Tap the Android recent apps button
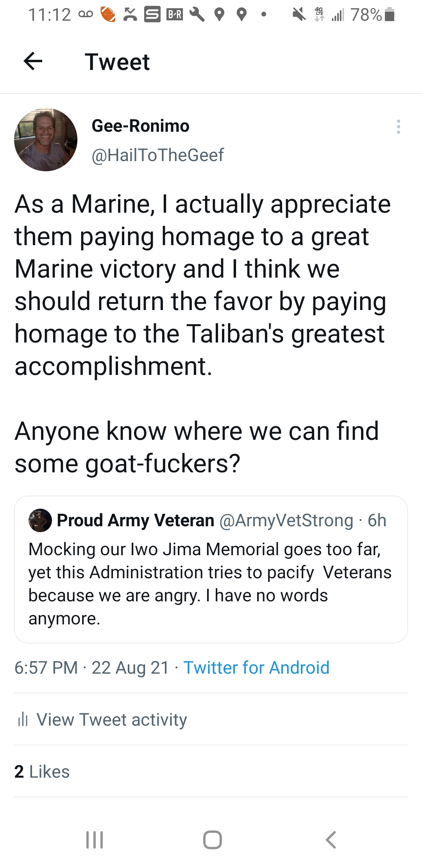Viewport: 422px width, 868px height. 95,839
